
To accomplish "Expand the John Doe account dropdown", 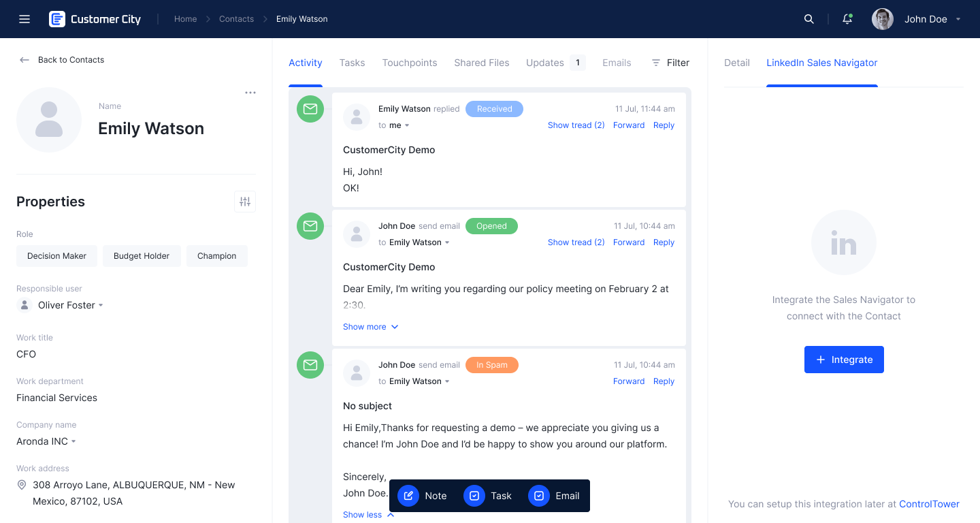I will pos(958,19).
